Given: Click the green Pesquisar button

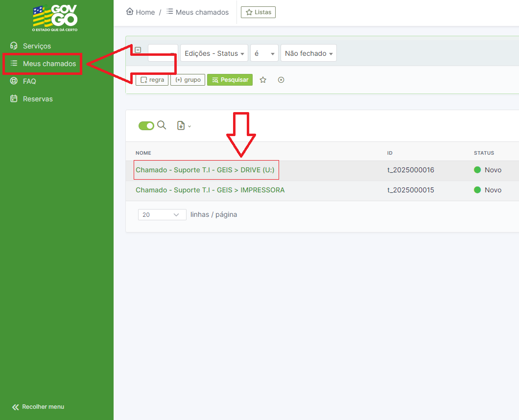Looking at the screenshot, I should [x=230, y=80].
